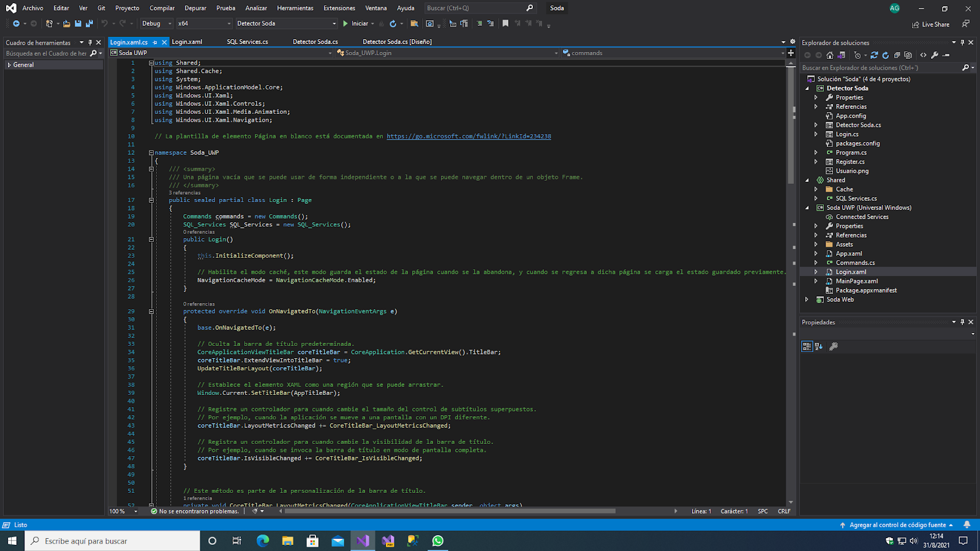Expand the General group in the toolbox
Screen dimensions: 980x551
[9, 65]
